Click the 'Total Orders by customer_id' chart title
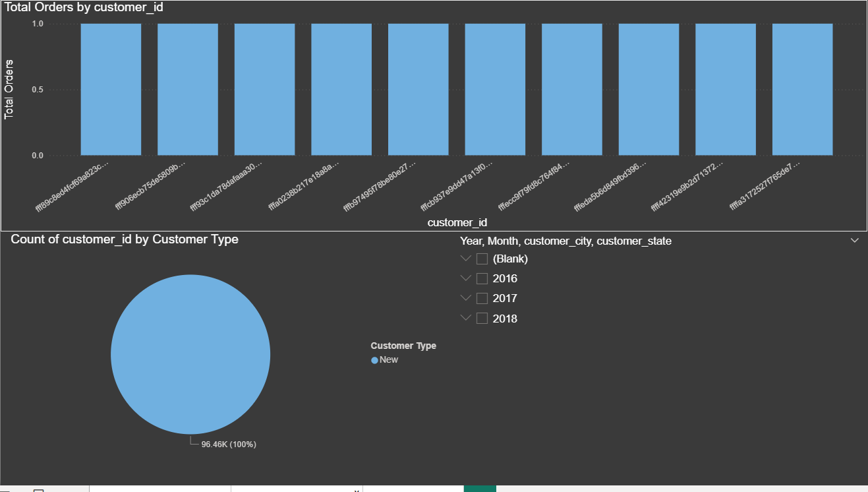Viewport: 868px width, 492px height. (x=84, y=8)
